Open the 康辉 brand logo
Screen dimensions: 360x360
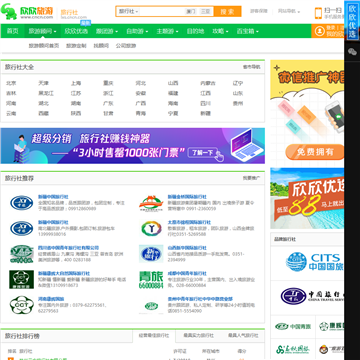(x=331, y=326)
